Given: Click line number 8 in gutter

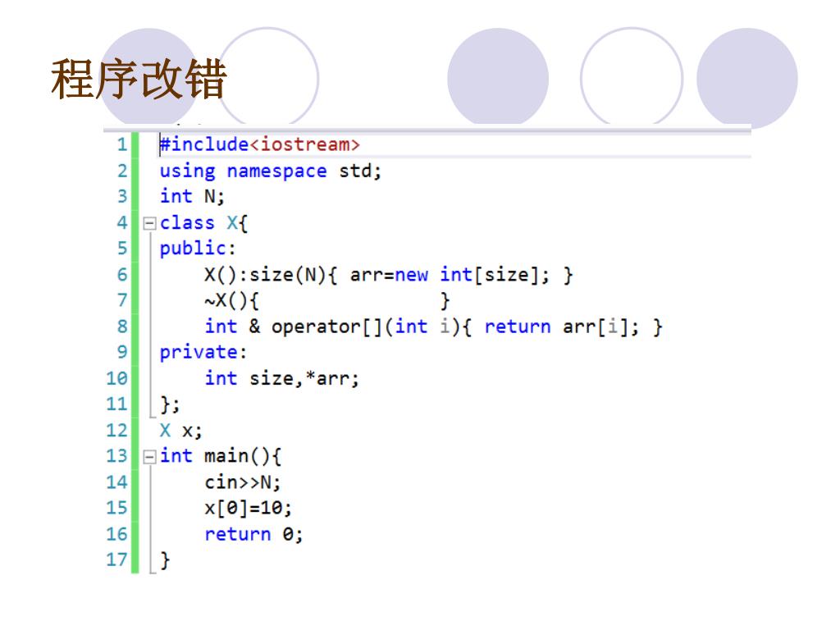Looking at the screenshot, I should (122, 326).
